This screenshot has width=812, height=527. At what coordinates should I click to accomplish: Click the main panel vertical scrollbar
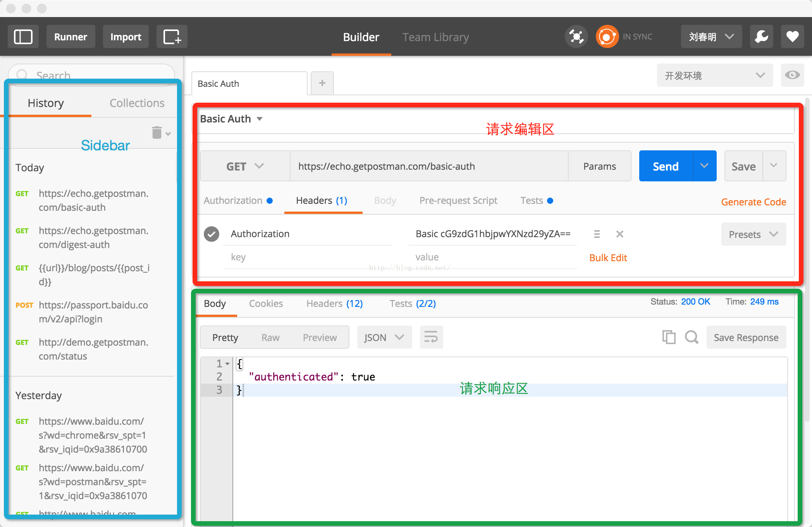tap(808, 260)
